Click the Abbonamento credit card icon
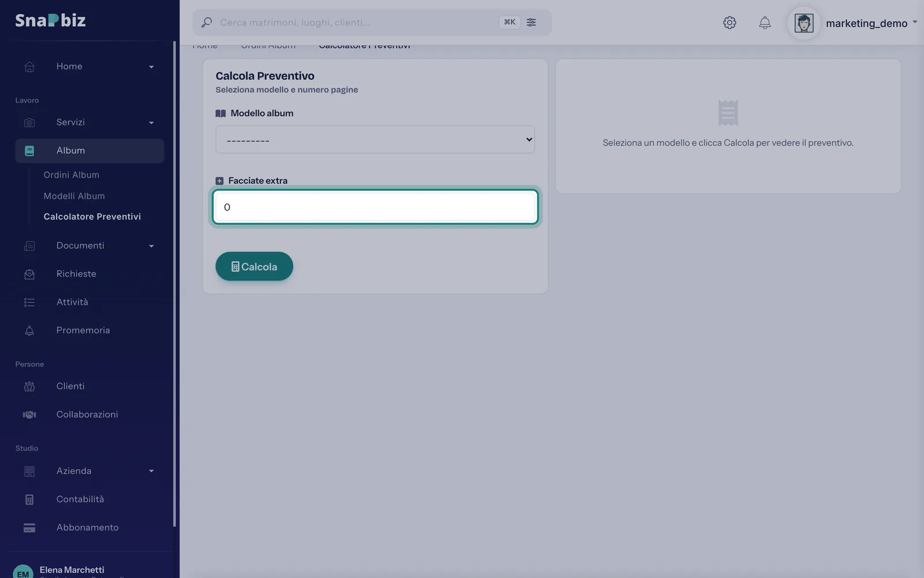 click(x=29, y=528)
